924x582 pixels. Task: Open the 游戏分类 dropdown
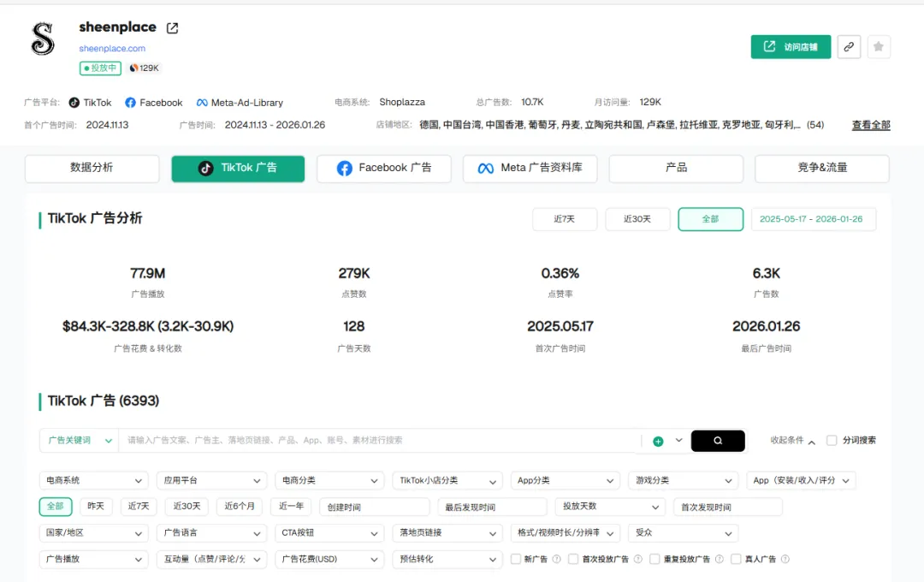(683, 480)
